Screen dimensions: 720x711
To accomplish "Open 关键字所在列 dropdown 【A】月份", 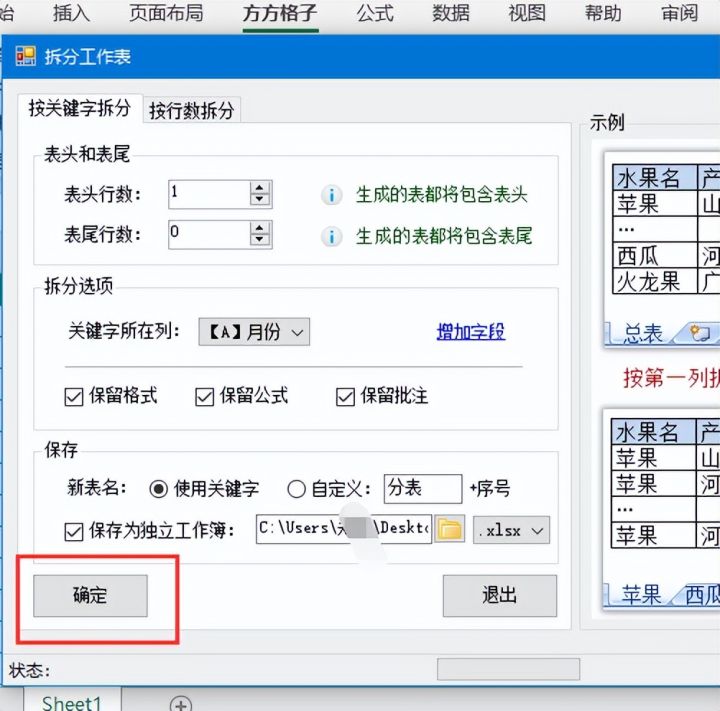I will point(254,332).
